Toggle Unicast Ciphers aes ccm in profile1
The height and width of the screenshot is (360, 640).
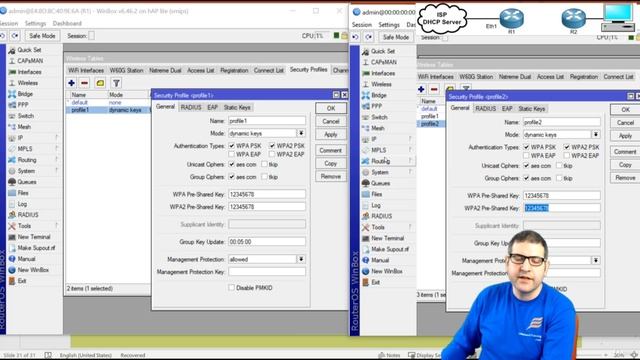coord(232,164)
